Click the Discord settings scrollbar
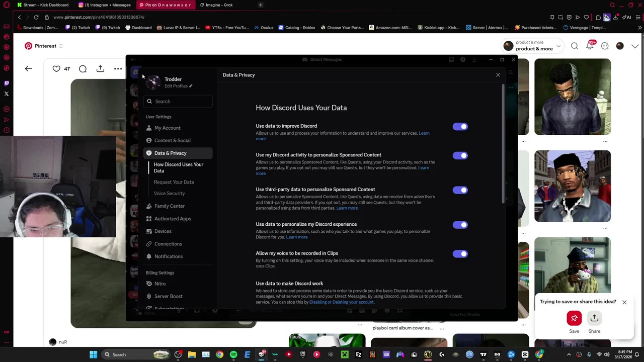The height and width of the screenshot is (362, 644). tap(503, 143)
